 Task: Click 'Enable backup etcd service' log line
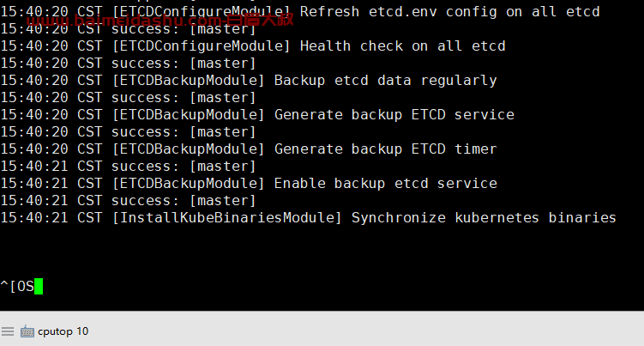[x=249, y=184]
